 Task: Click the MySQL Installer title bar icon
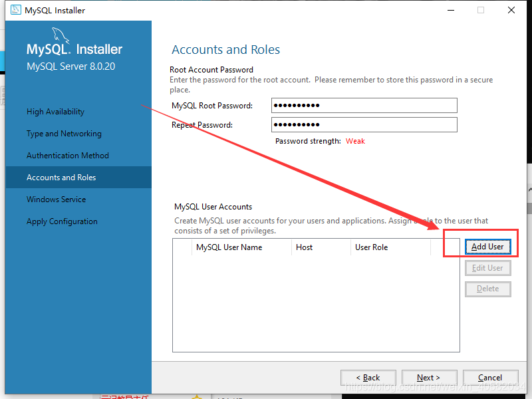pyautogui.click(x=15, y=10)
